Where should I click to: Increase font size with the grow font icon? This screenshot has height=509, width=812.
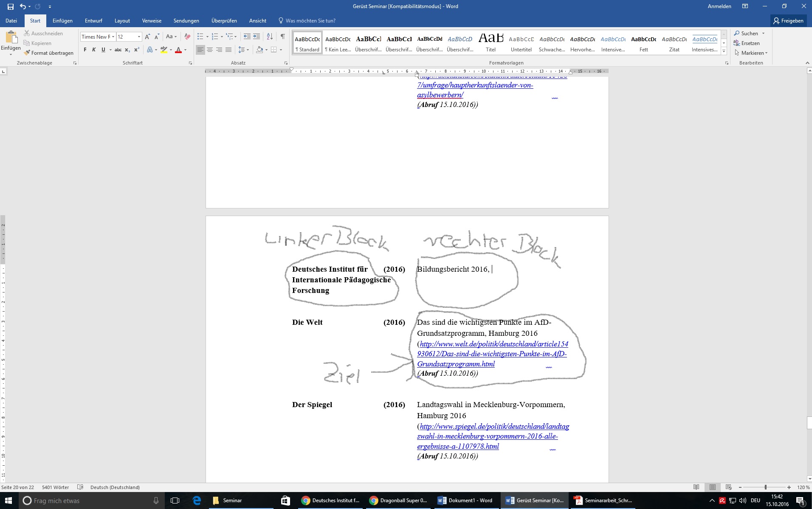[x=147, y=37]
